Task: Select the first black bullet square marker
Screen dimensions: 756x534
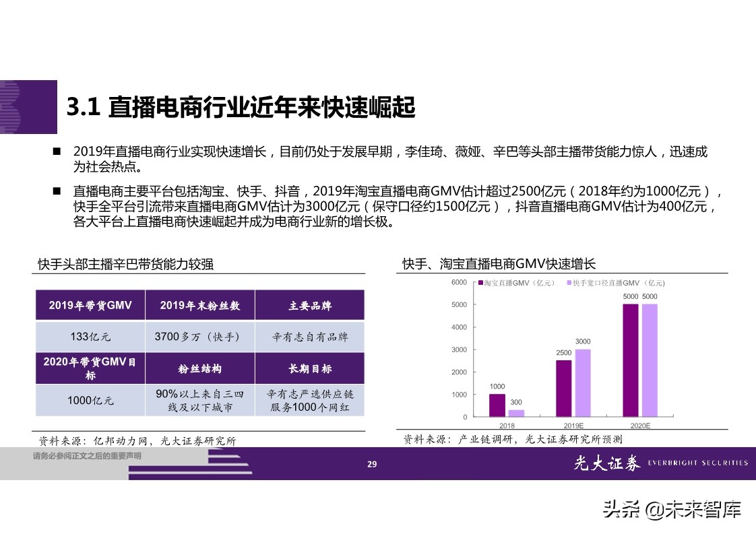Action: [x=58, y=150]
